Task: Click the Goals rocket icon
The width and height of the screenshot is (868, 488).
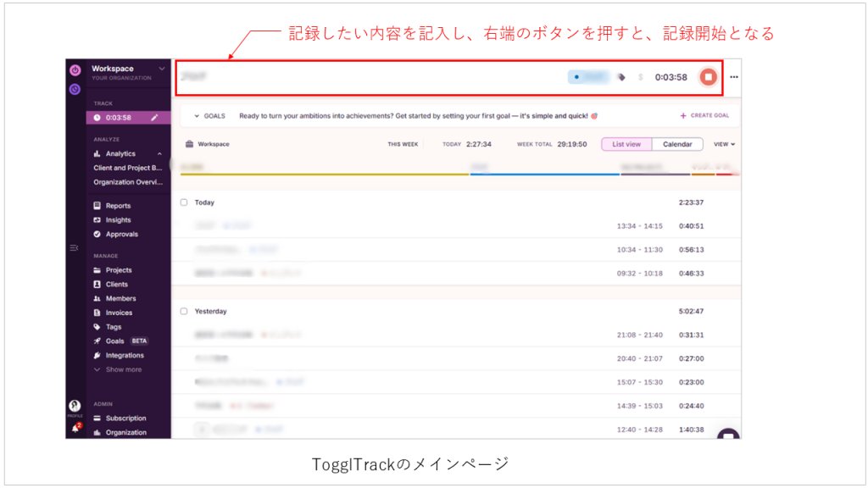Action: point(97,341)
